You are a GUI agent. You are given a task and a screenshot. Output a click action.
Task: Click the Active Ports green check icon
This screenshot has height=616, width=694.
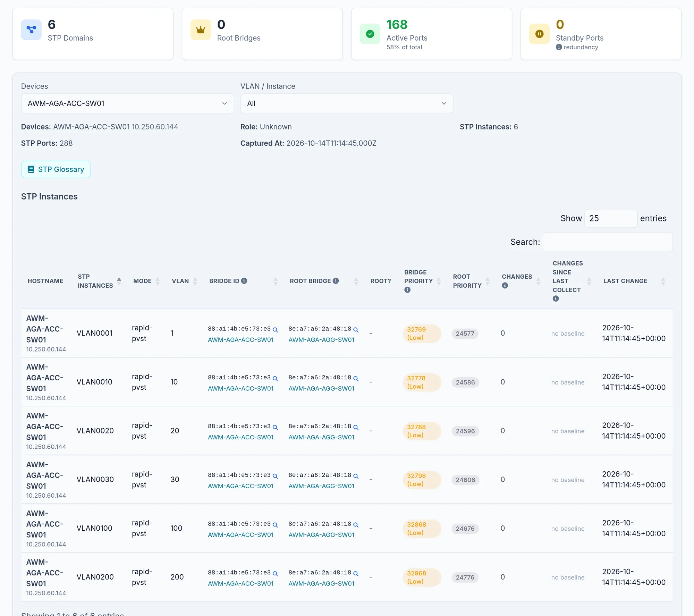coord(370,34)
